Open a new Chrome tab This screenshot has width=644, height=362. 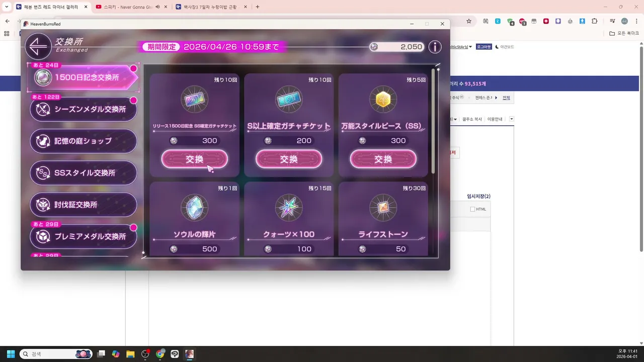[258, 7]
